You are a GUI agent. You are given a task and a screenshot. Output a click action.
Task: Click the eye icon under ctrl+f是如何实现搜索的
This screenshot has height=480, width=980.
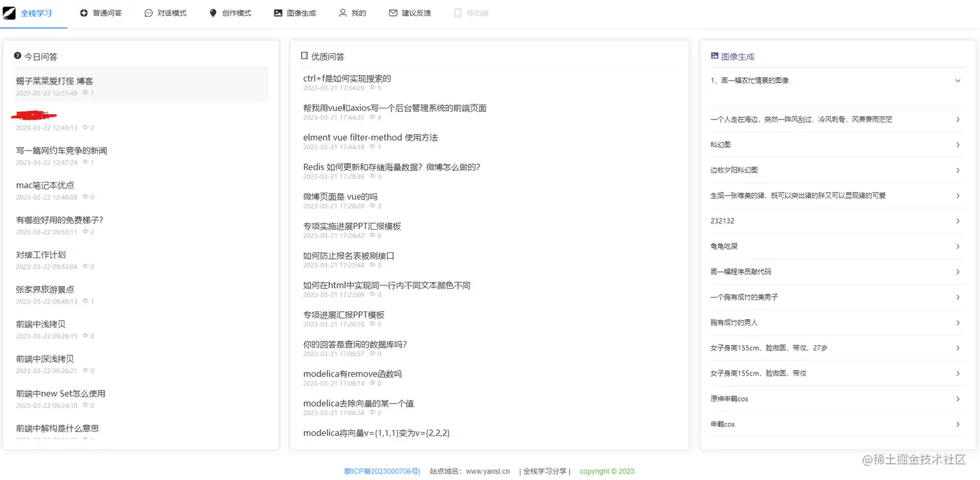tap(373, 88)
